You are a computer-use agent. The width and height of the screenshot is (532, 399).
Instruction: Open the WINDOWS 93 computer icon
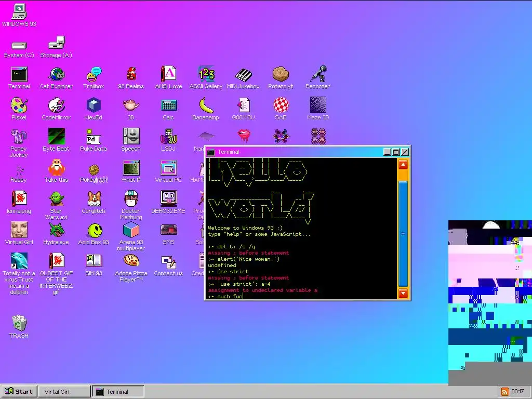pyautogui.click(x=19, y=15)
